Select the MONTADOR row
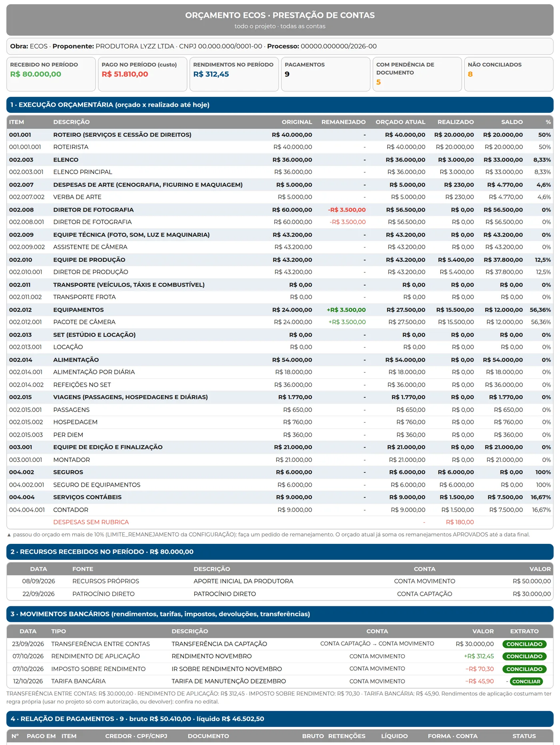 (280, 460)
